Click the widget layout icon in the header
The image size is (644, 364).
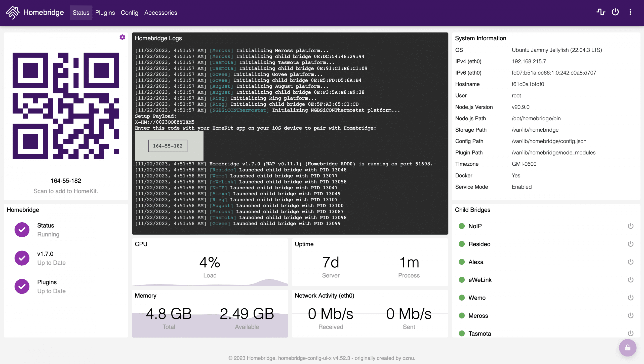[601, 12]
